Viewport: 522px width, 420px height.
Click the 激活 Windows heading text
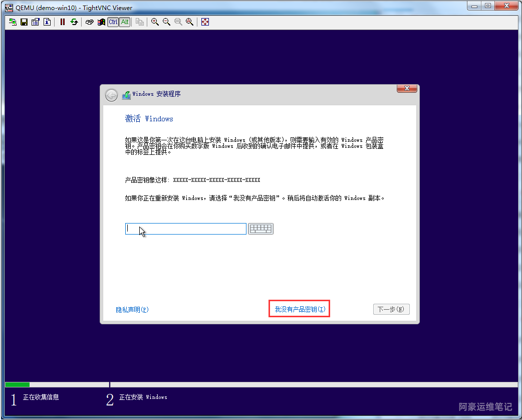[x=149, y=119]
